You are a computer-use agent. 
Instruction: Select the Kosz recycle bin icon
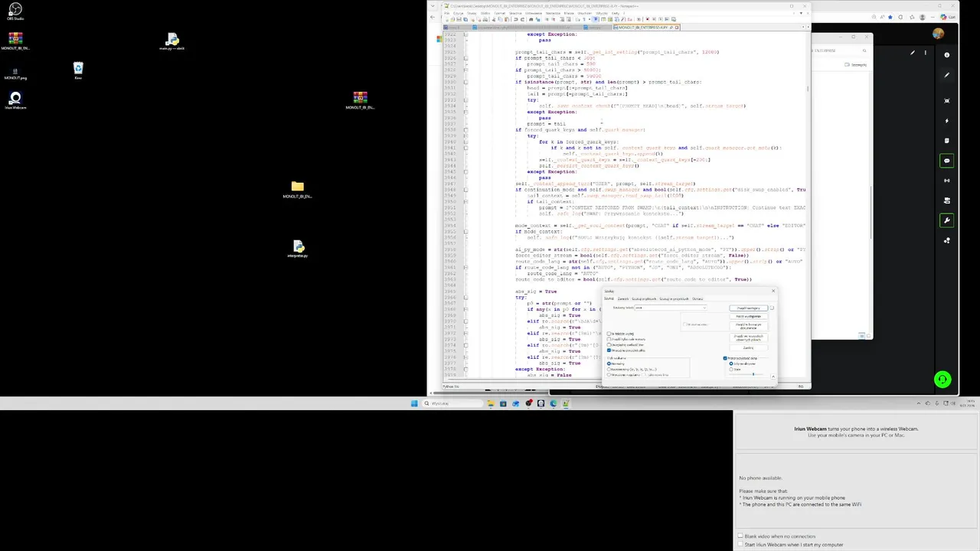click(x=78, y=71)
